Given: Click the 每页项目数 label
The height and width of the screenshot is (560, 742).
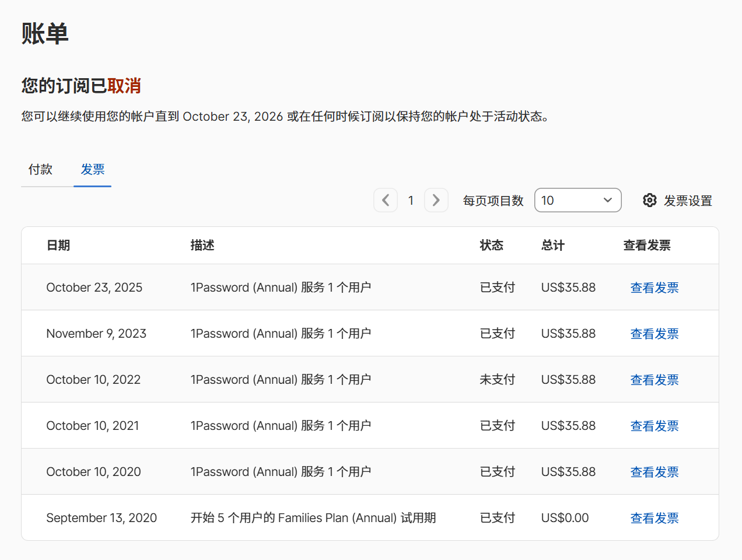Looking at the screenshot, I should [x=494, y=201].
